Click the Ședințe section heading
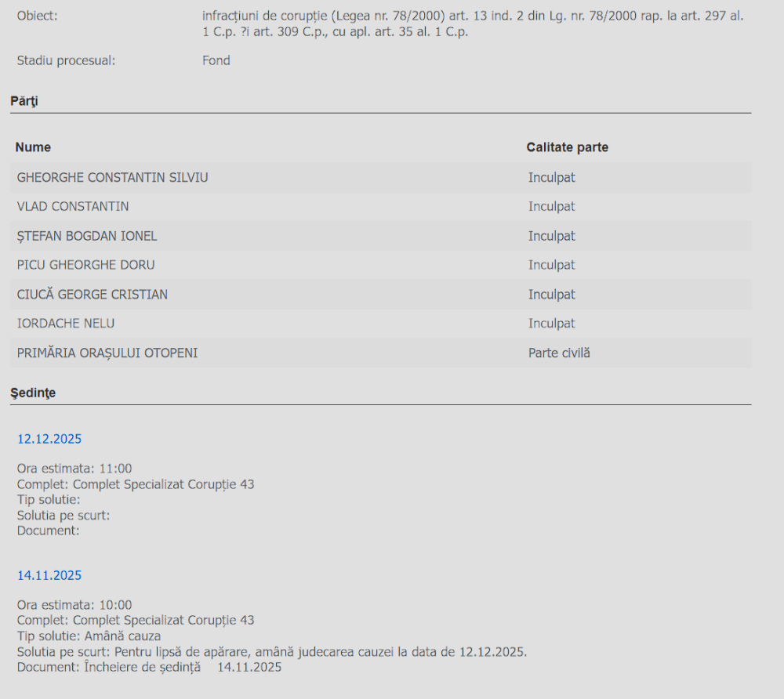The image size is (784, 699). (x=32, y=393)
